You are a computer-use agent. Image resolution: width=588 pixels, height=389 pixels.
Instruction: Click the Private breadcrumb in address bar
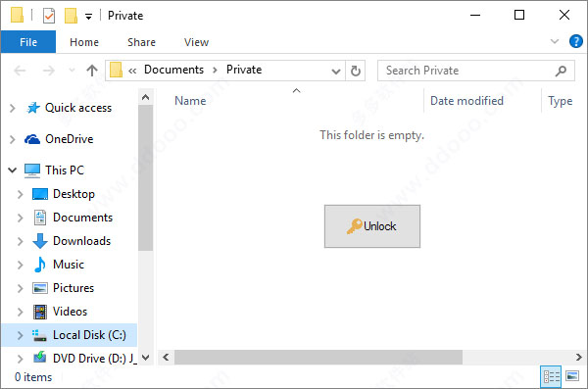(x=244, y=70)
